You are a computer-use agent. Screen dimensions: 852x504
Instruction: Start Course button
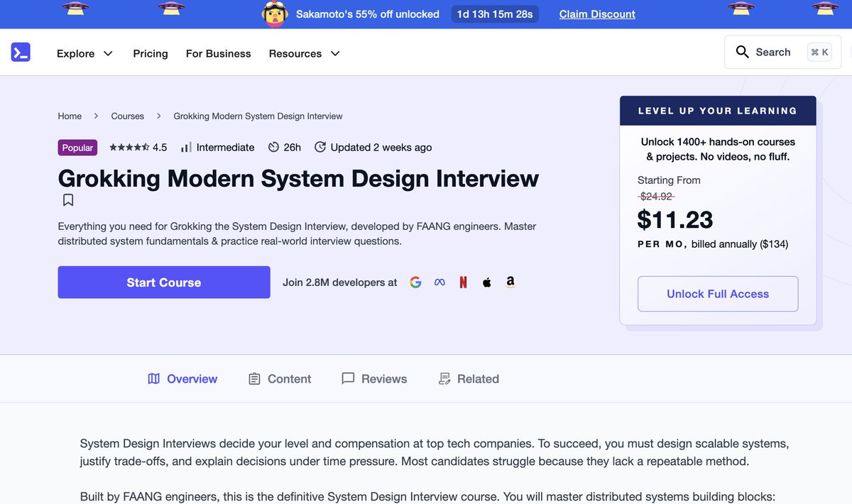164,283
